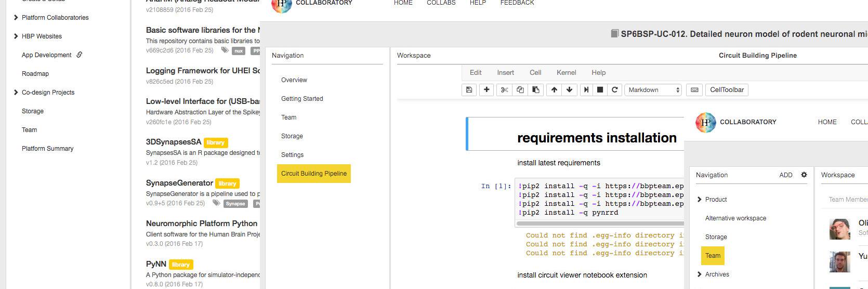
Task: Select Getting Started in the Navigation panel
Action: tap(302, 99)
